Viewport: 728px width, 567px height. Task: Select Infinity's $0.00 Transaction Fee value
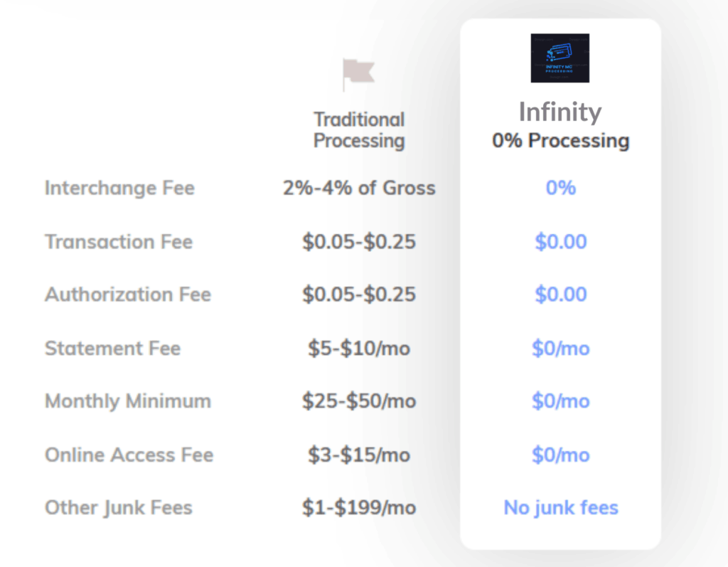click(561, 242)
